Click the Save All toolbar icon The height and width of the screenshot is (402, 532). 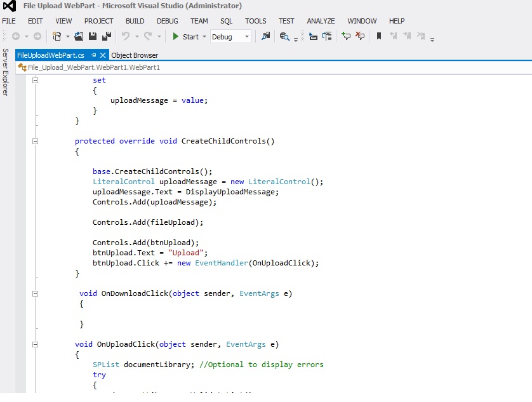[x=106, y=37]
